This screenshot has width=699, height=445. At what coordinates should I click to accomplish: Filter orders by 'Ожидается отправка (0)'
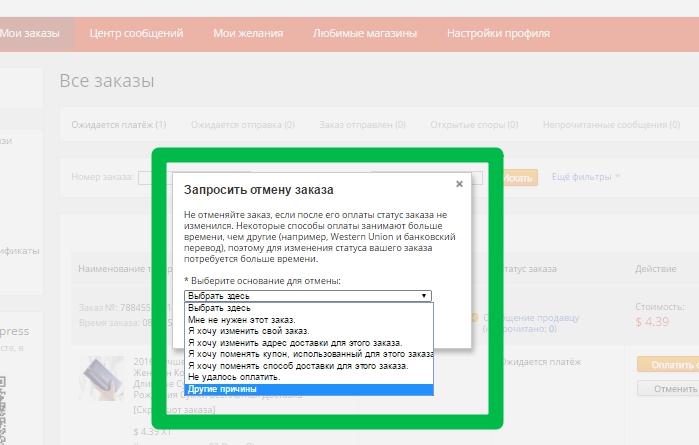(243, 125)
